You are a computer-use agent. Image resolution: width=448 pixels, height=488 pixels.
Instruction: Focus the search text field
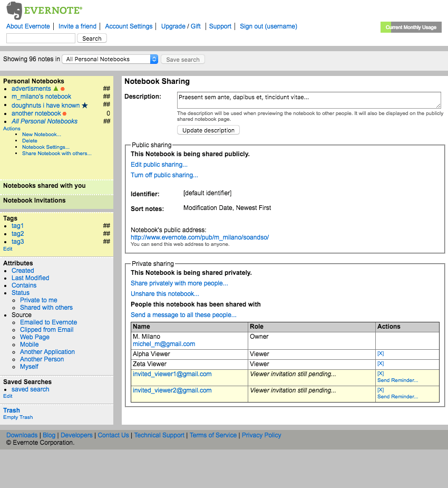pos(41,39)
